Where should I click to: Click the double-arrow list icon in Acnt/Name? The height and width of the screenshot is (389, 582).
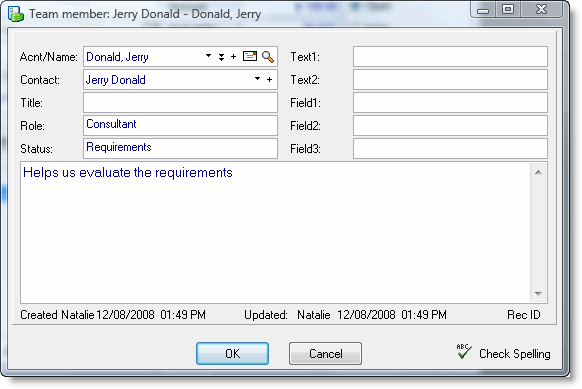[x=221, y=57]
